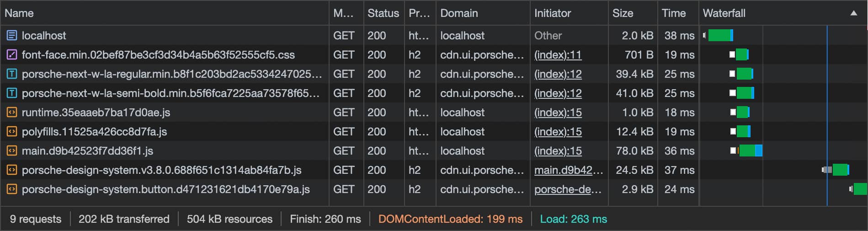Viewport: 868px width, 231px height.
Task: Open (index):15 link in polyfills.js row
Action: (558, 132)
